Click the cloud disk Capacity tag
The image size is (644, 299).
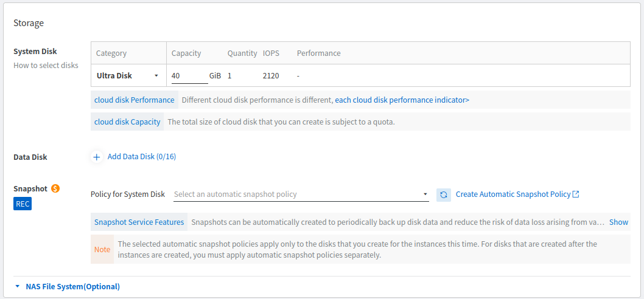click(x=127, y=122)
